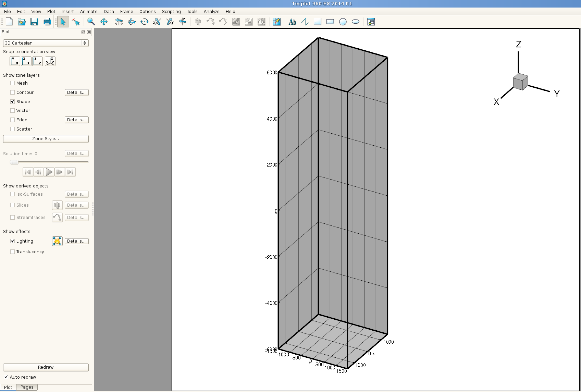
Task: Open Contour Details... dialog
Action: click(x=76, y=93)
